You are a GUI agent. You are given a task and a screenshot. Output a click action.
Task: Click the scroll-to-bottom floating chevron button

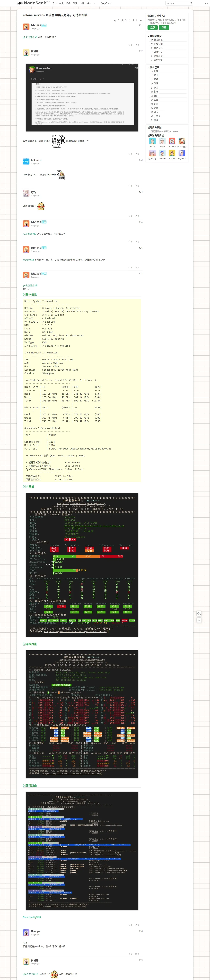(x=199, y=620)
